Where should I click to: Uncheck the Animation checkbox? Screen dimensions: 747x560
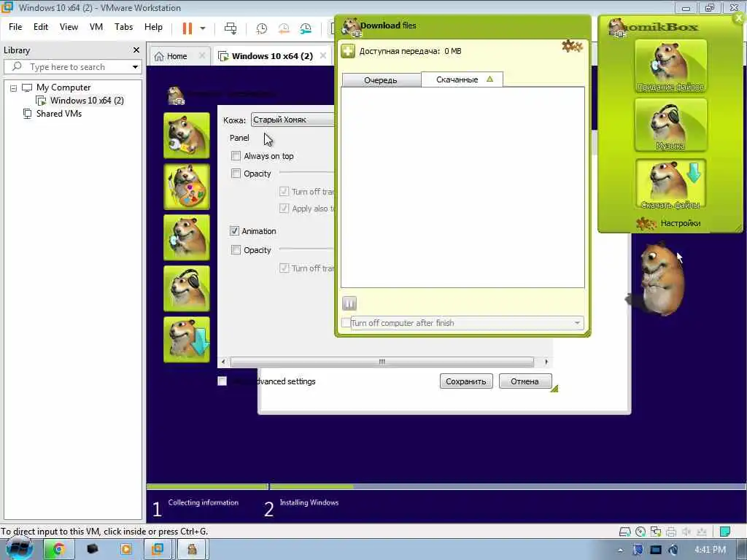coord(234,231)
